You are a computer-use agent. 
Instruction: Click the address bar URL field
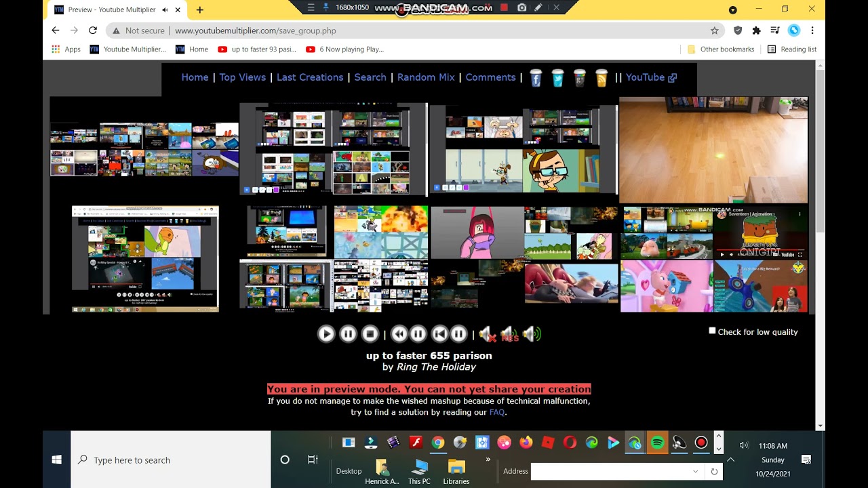click(415, 30)
